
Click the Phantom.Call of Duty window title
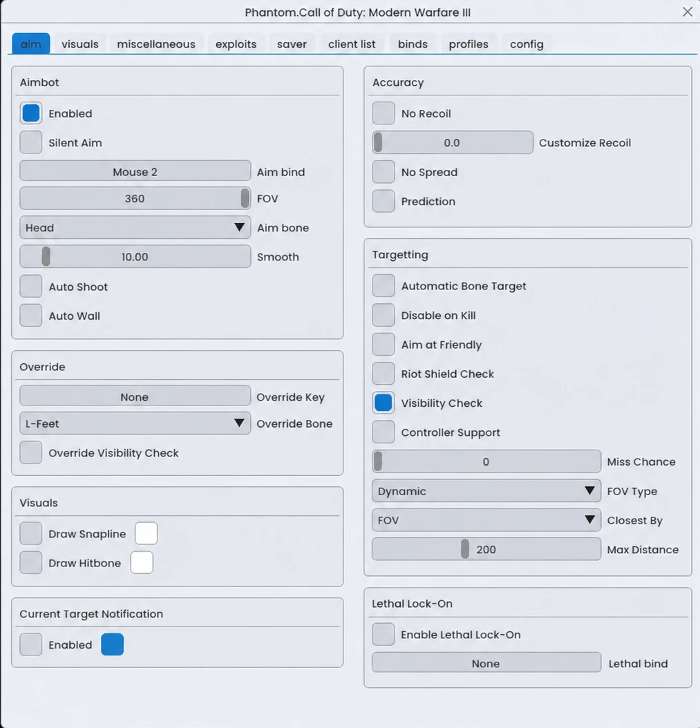(358, 12)
